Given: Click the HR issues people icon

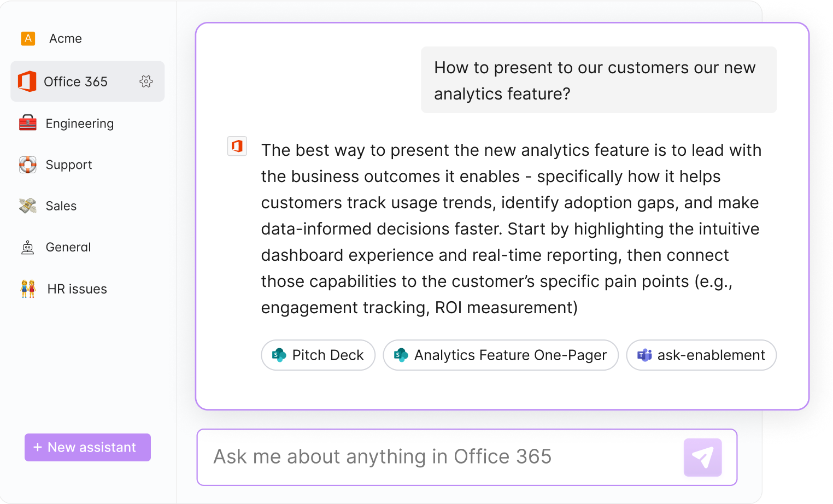Looking at the screenshot, I should click(28, 289).
